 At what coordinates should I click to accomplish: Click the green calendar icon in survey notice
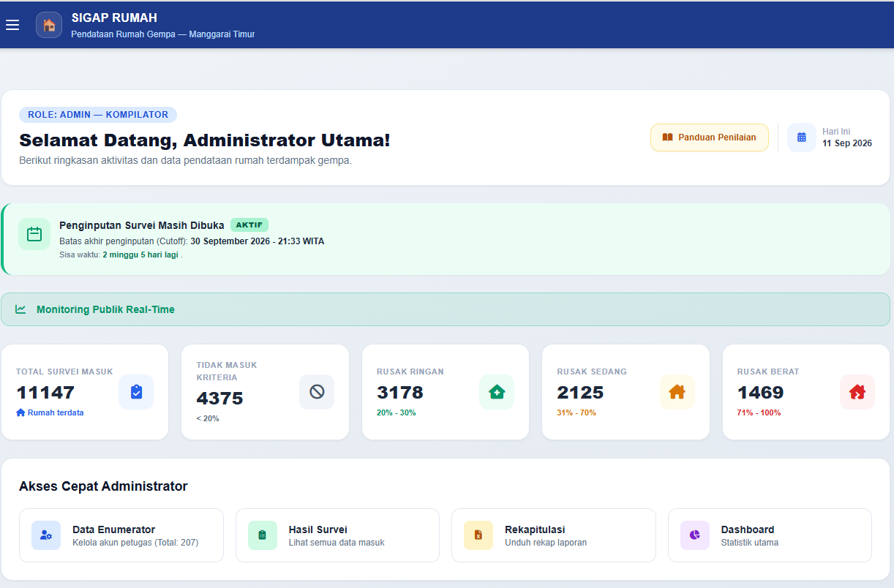pyautogui.click(x=34, y=234)
